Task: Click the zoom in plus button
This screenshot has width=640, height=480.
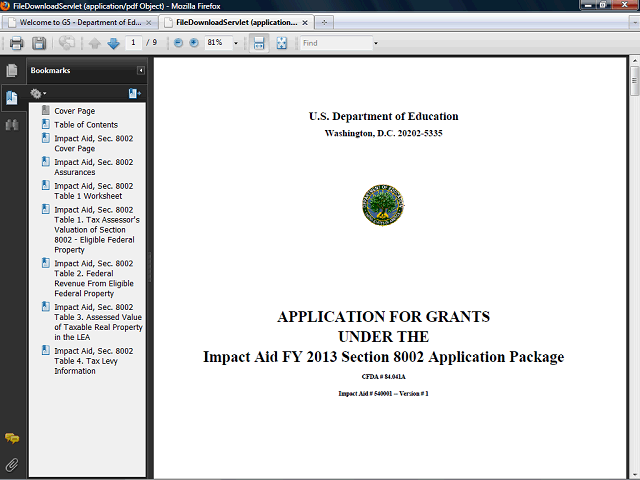Action: pyautogui.click(x=193, y=43)
